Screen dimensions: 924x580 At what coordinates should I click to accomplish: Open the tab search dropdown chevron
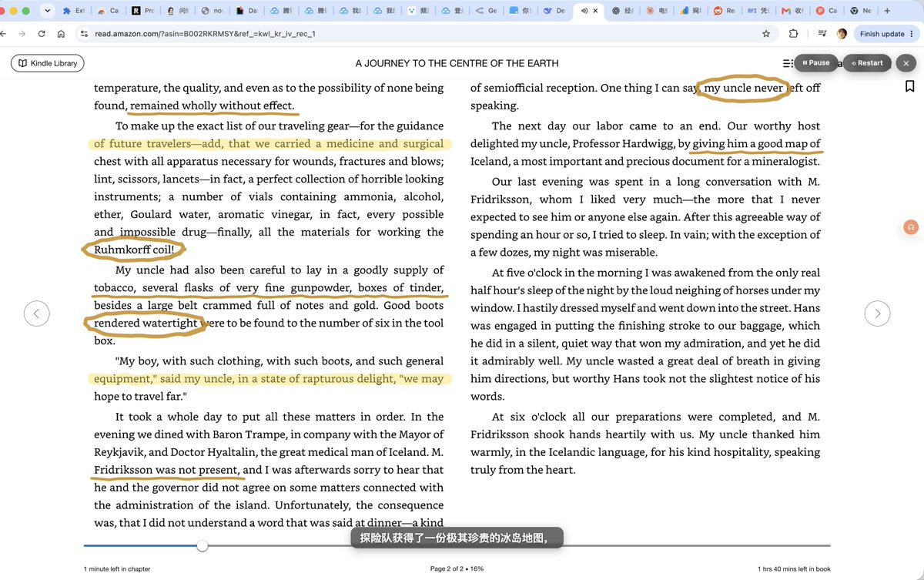pos(49,11)
